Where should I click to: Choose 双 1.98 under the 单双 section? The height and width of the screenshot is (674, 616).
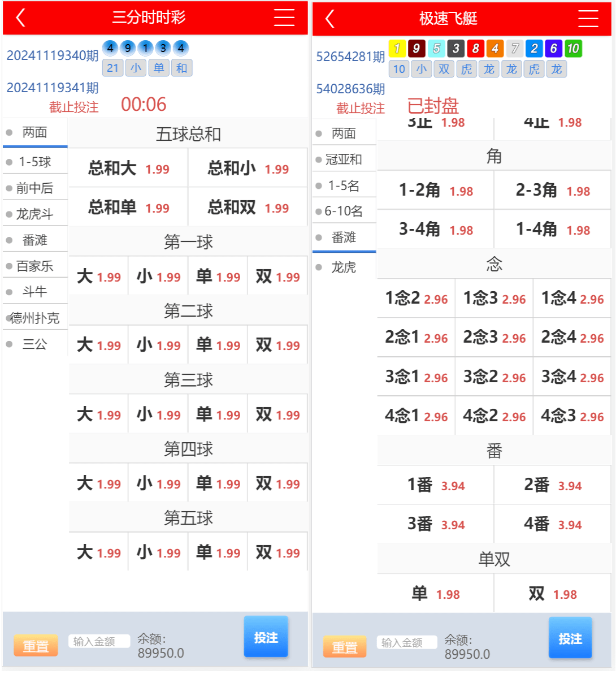coord(551,594)
